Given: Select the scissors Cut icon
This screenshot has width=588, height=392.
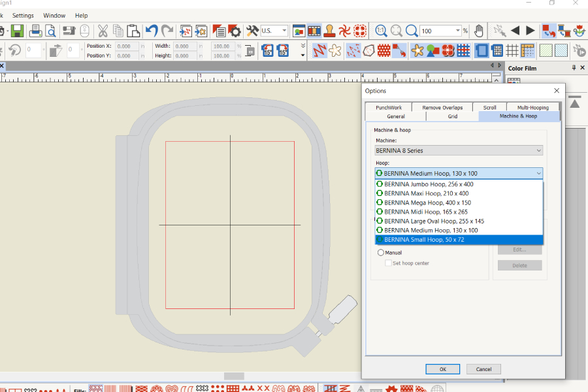Looking at the screenshot, I should 103,31.
